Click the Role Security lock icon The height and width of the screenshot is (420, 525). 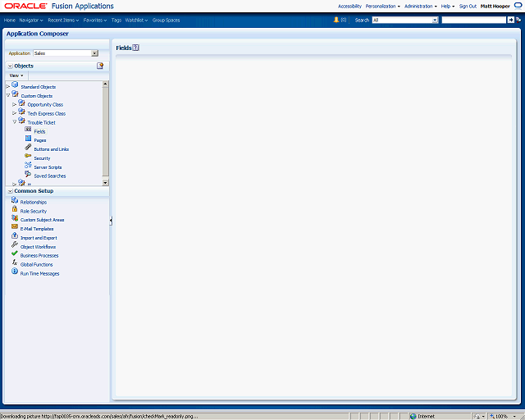tap(15, 209)
